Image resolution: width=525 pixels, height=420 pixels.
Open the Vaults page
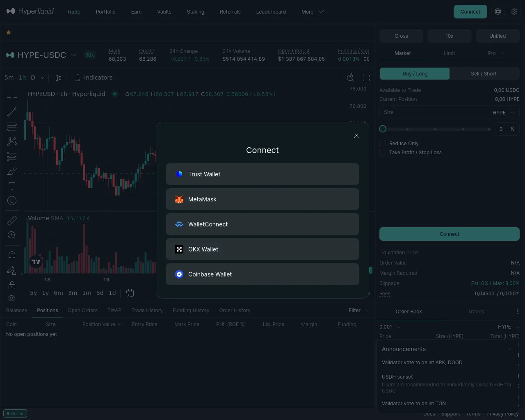click(x=164, y=12)
